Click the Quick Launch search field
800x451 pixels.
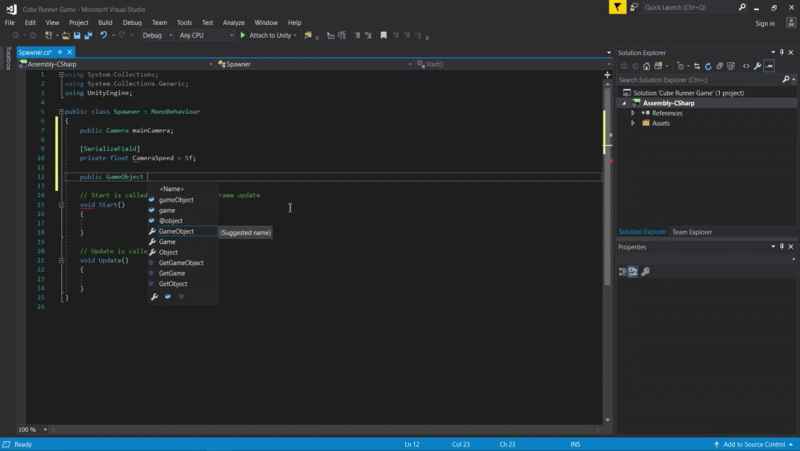pyautogui.click(x=689, y=8)
